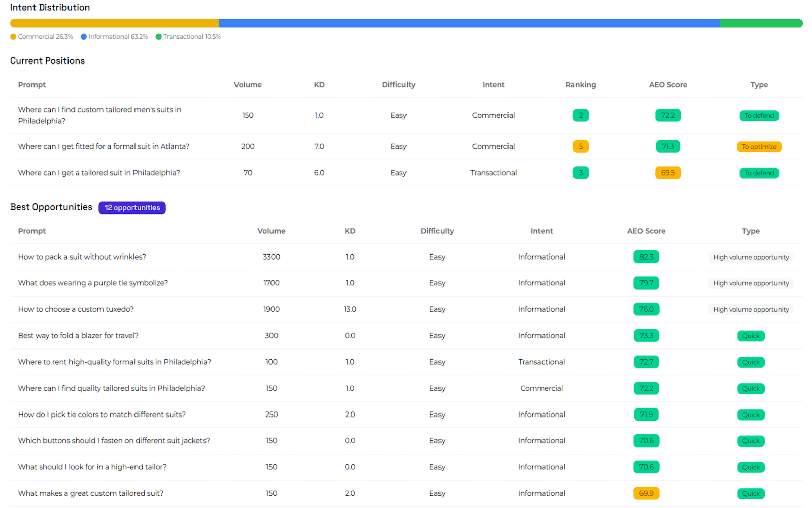Open 'How do I pick tie colors' prompt

point(102,415)
